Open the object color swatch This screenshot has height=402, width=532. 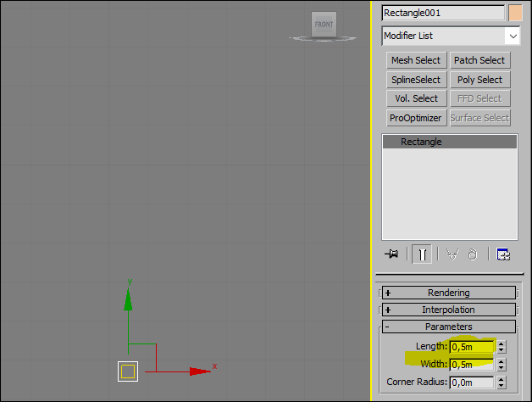point(515,13)
